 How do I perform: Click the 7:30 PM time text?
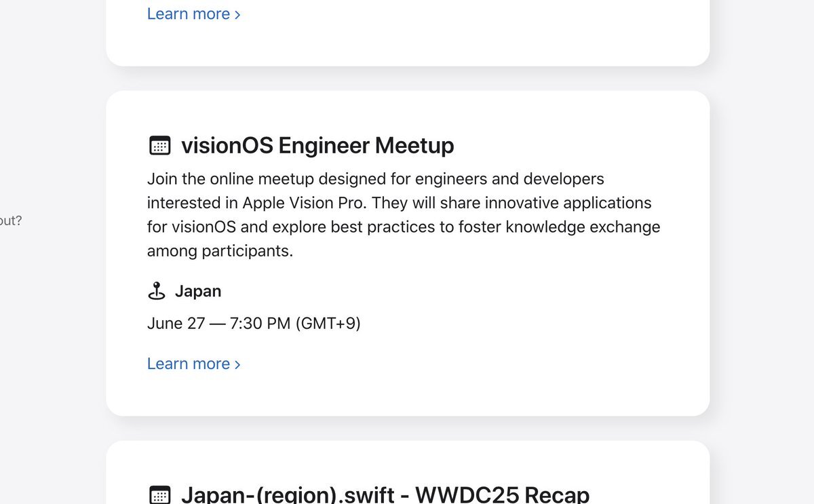click(260, 324)
